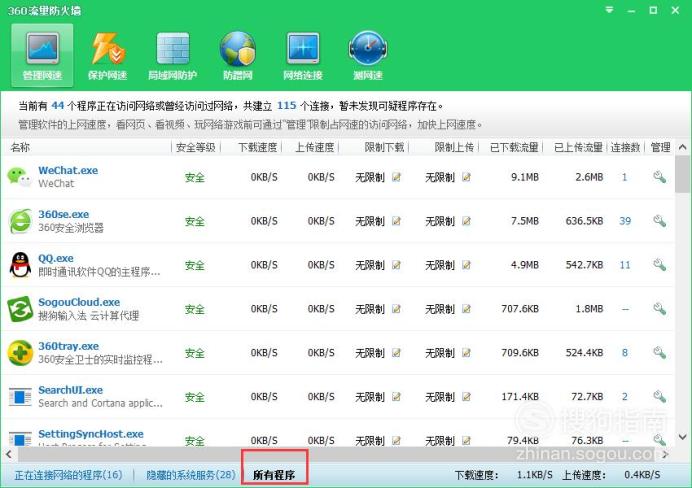692x488 pixels.
Task: Sort by 下载速度 column header
Action: 257,147
